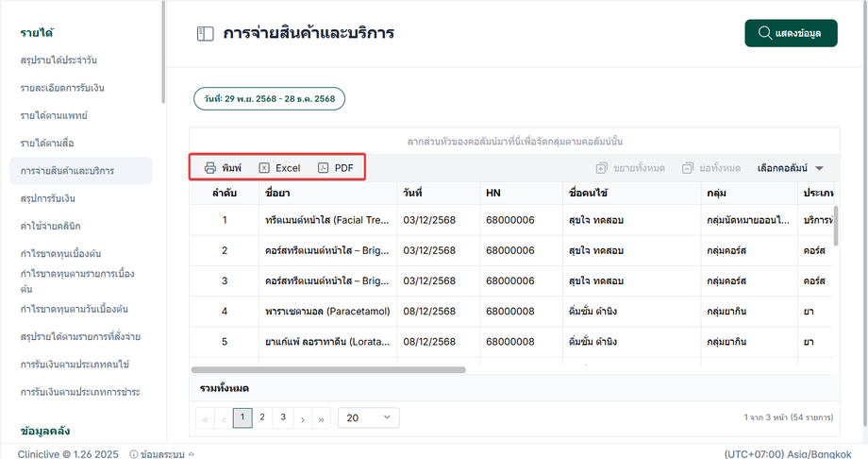Click the PDF export icon
Viewport: 868px width, 459px height.
(x=324, y=168)
